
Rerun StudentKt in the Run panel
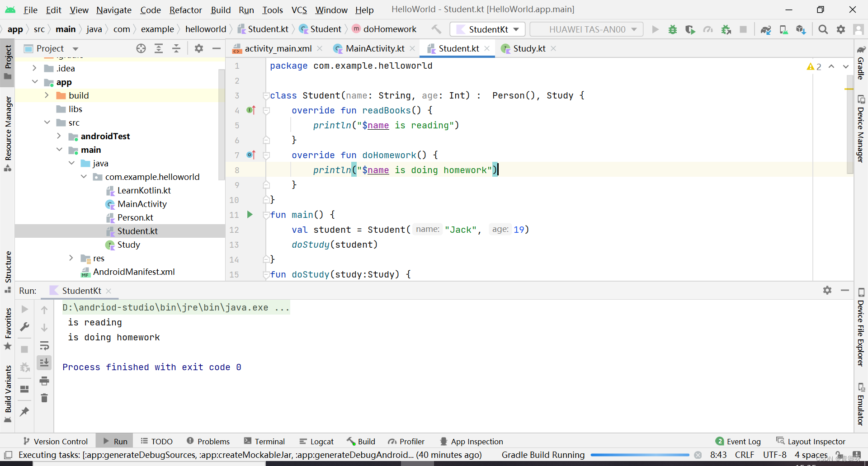click(x=25, y=309)
